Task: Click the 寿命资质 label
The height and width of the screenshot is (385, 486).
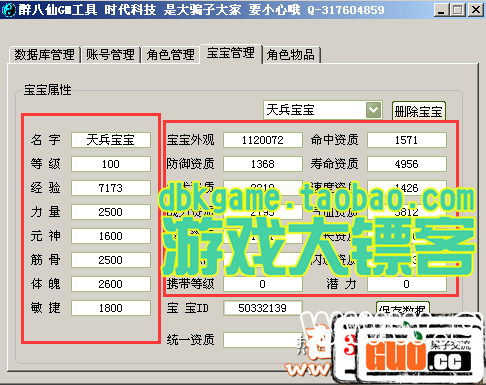Action: point(335,164)
